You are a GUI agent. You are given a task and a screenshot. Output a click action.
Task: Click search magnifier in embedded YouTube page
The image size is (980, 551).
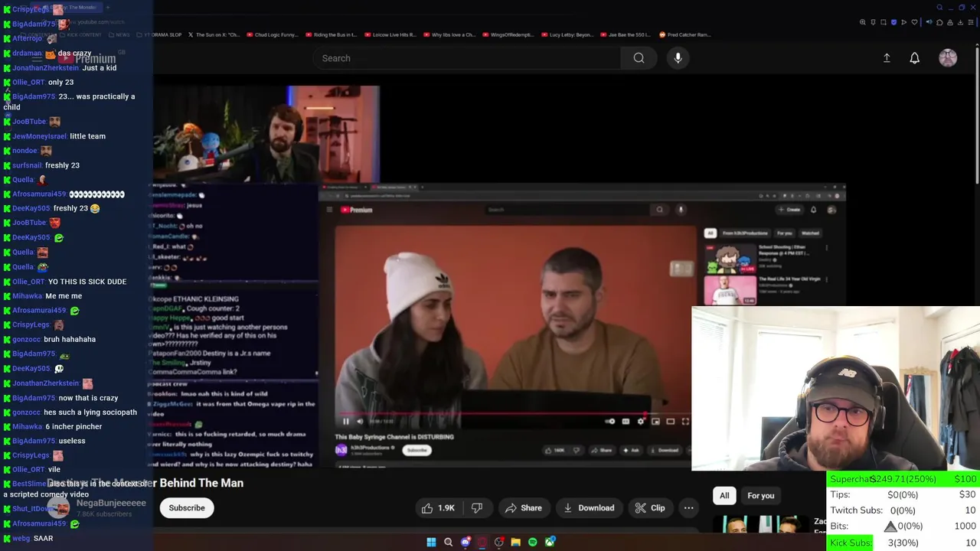659,210
